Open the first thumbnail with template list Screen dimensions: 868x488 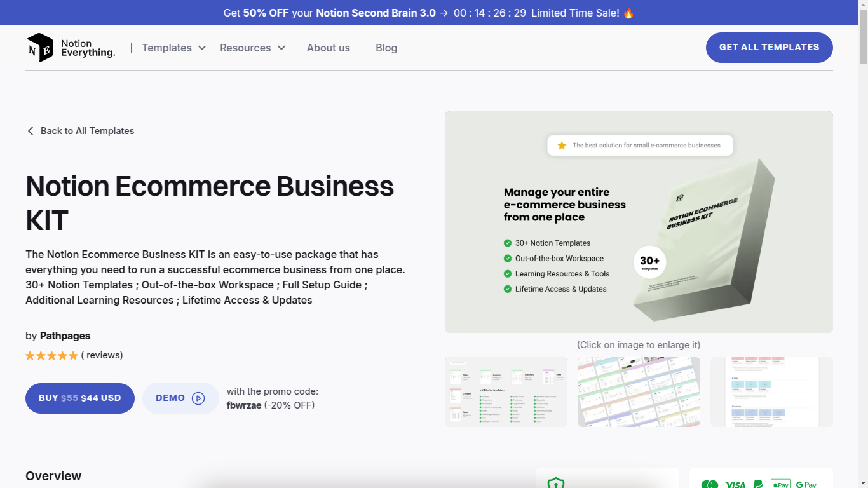pos(506,392)
